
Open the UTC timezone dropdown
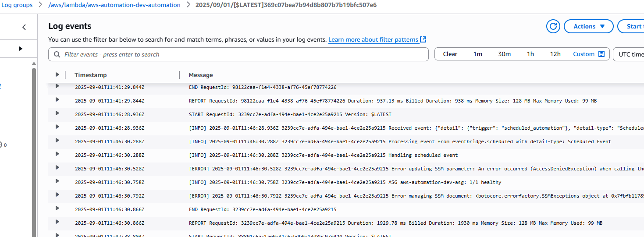click(x=629, y=54)
